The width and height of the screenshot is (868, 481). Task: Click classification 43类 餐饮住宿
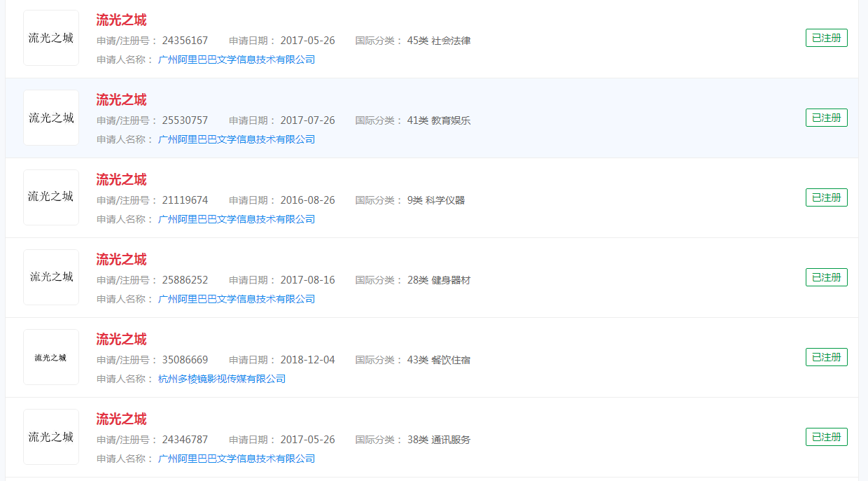[439, 360]
